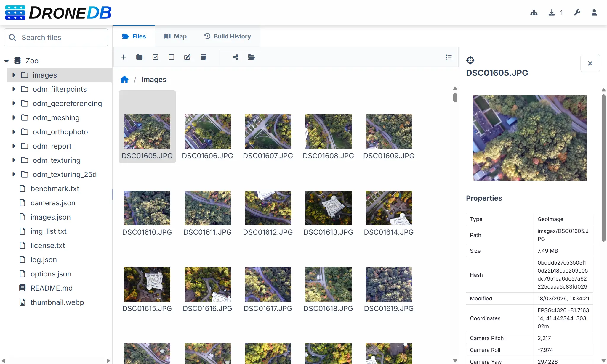
Task: Go to home via breadcrumb house icon
Action: (x=124, y=80)
